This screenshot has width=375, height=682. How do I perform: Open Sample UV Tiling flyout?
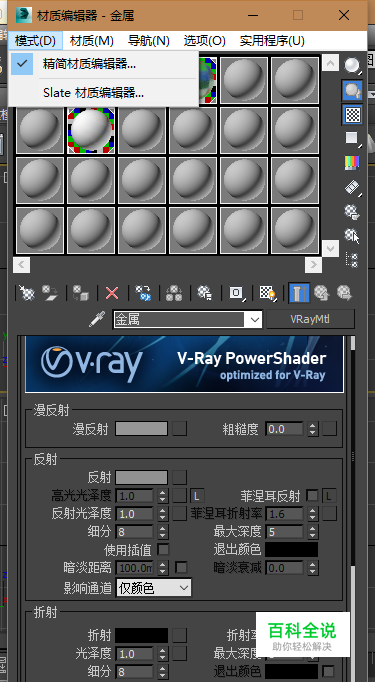coord(352,139)
